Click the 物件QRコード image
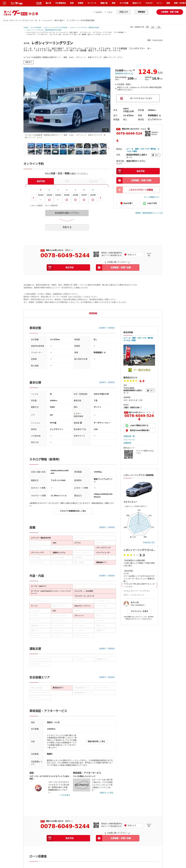186x868 pixels. pos(128,455)
